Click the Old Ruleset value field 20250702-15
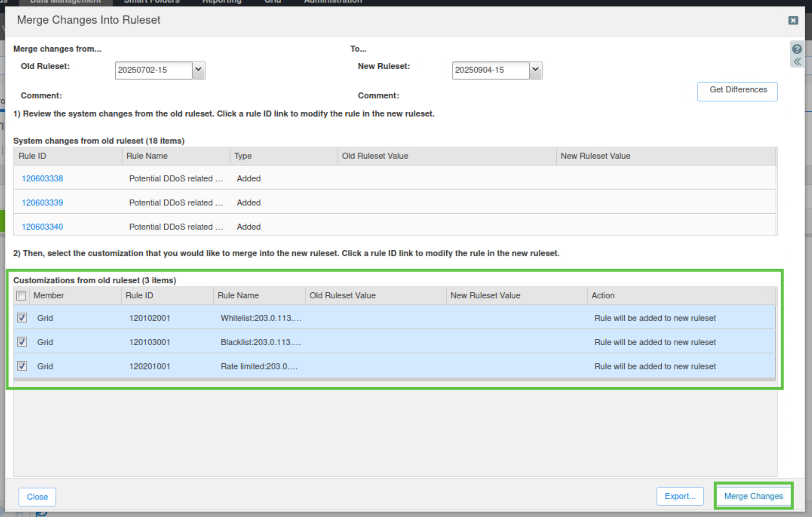This screenshot has height=517, width=812. (x=153, y=70)
